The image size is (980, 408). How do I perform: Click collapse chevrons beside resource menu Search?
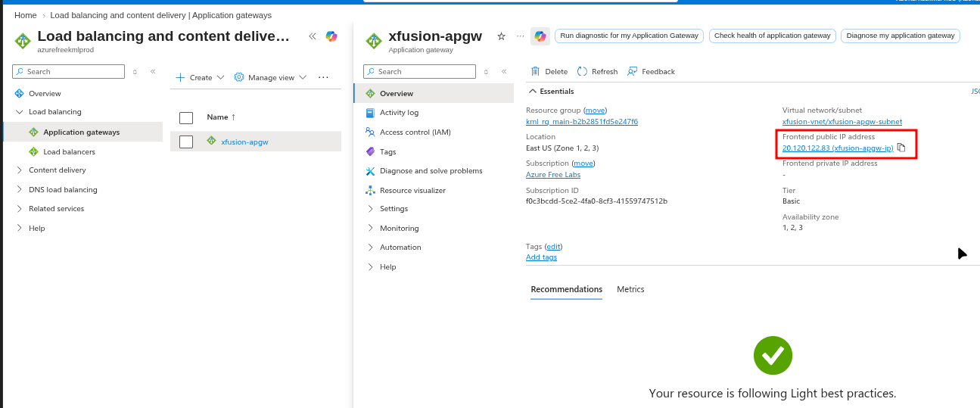(504, 71)
